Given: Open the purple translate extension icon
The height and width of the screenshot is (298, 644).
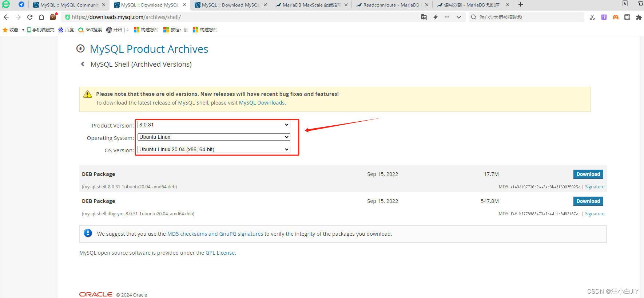Looking at the screenshot, I should (x=604, y=17).
